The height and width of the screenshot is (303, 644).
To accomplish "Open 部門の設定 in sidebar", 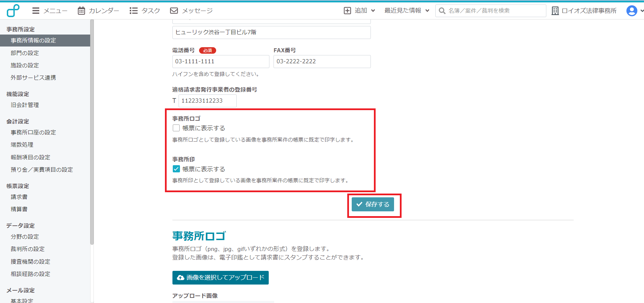I will [25, 53].
